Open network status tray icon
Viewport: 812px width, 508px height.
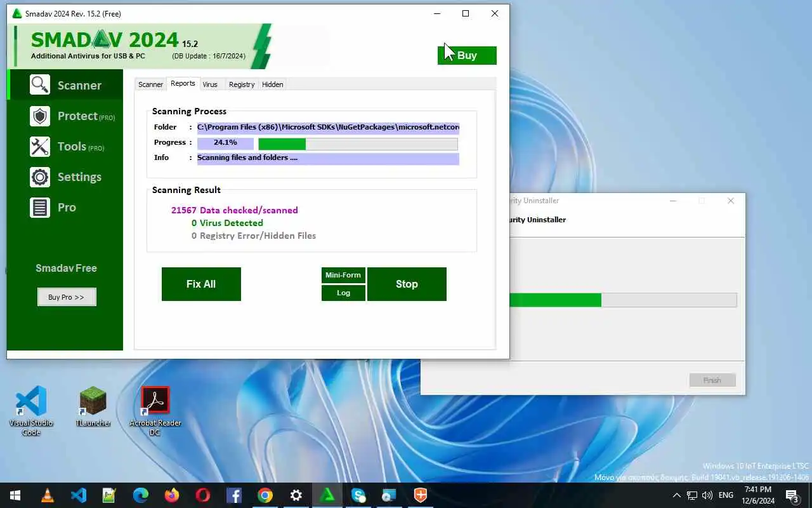[692, 495]
